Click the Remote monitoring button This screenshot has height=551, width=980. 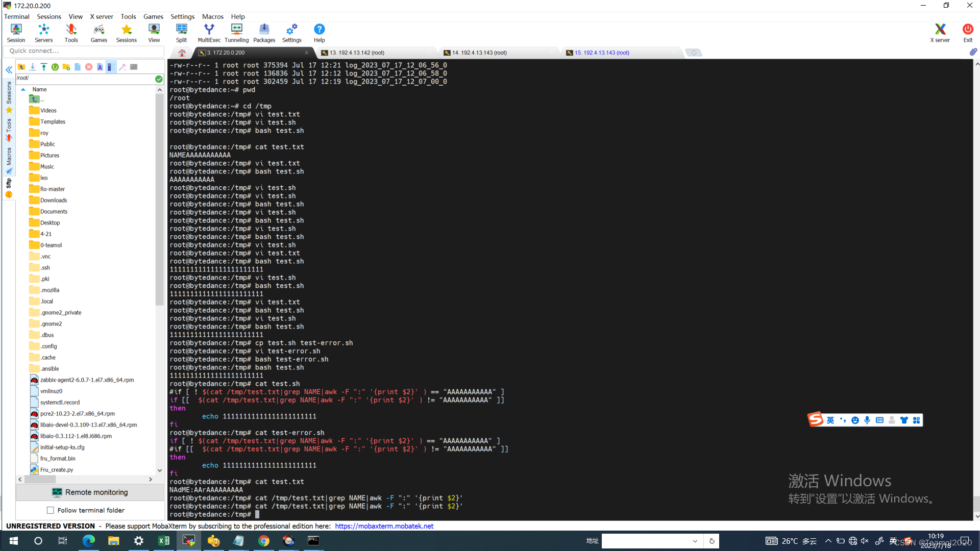coord(90,492)
